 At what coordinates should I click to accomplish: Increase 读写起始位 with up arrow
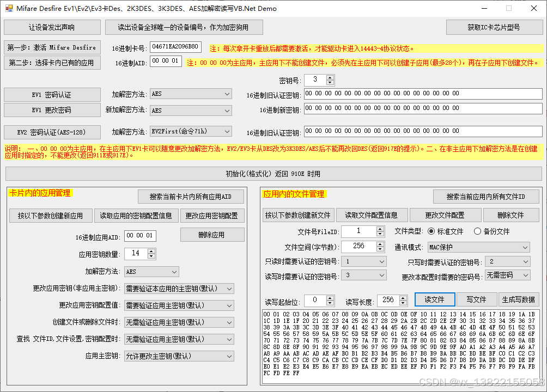(330, 298)
